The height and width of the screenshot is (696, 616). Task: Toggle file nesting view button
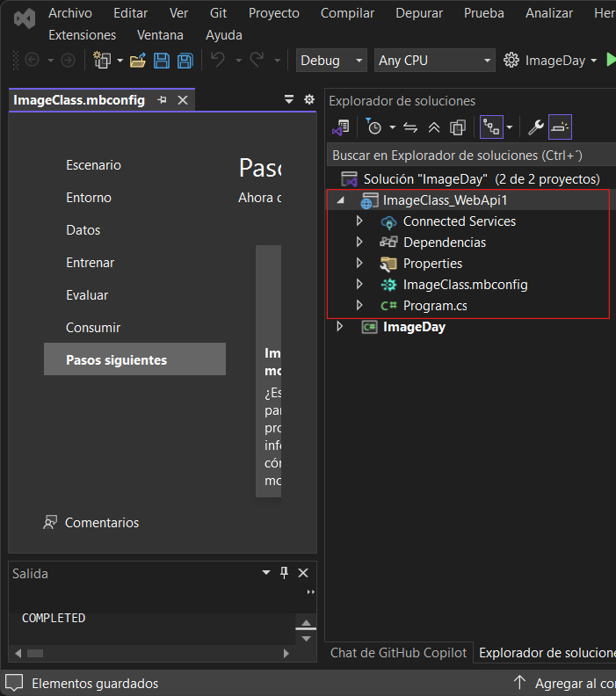(x=492, y=127)
